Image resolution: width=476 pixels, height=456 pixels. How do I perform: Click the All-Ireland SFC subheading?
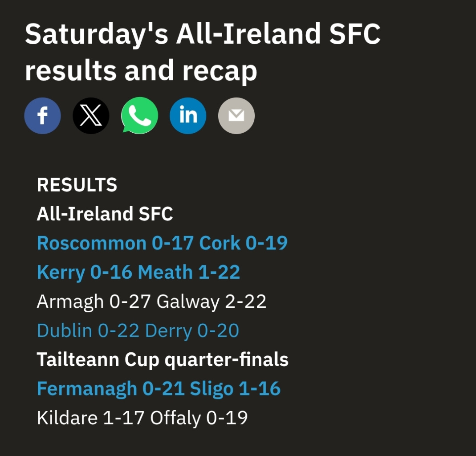[105, 214]
